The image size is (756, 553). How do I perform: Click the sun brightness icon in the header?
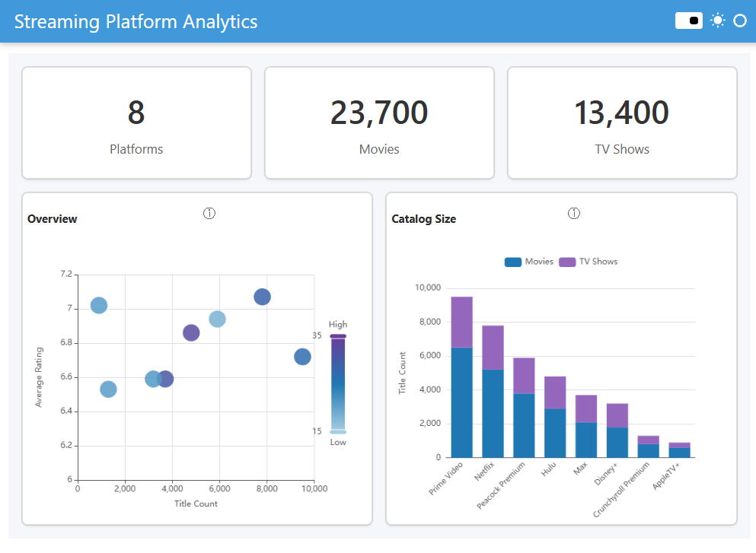pyautogui.click(x=716, y=21)
